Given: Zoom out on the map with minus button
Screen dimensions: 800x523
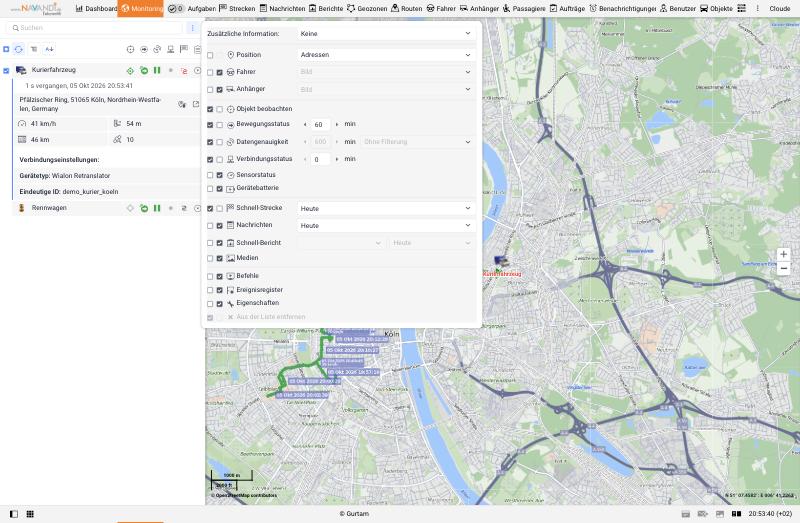Looking at the screenshot, I should [x=783, y=268].
